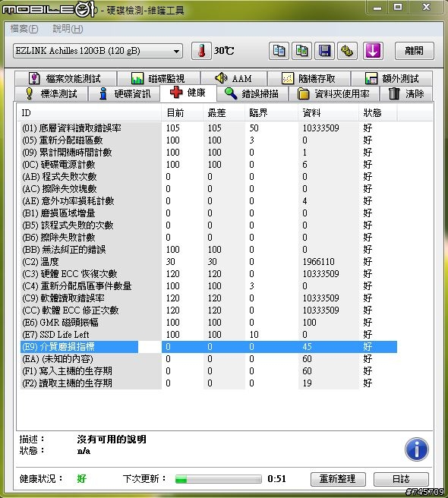Select row (AC) 擦除失效塊數
The image size is (448, 498).
point(209,189)
